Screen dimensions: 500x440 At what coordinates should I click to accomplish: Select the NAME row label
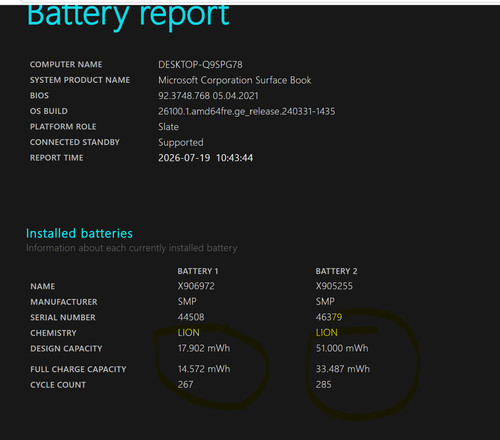(43, 287)
